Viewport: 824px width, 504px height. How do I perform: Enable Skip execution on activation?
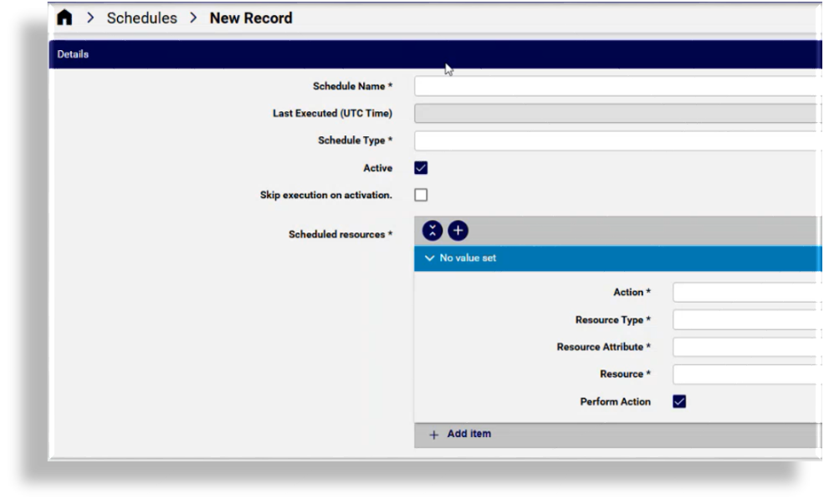click(421, 194)
